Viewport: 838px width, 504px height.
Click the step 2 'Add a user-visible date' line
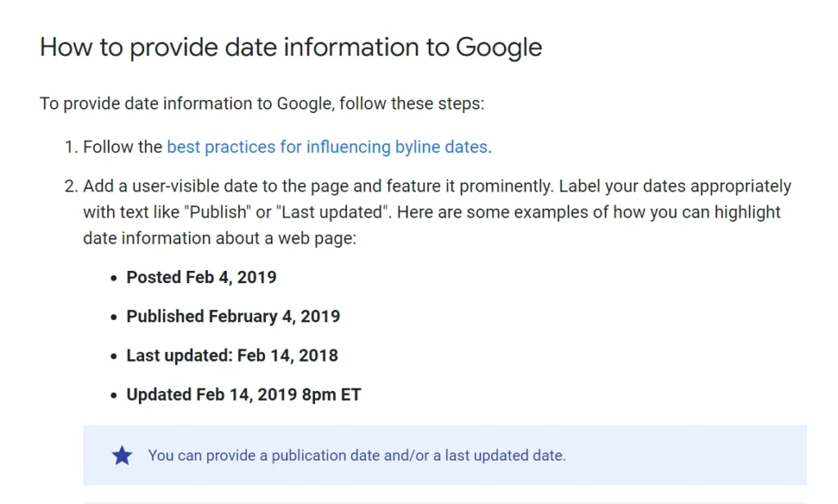tap(437, 186)
